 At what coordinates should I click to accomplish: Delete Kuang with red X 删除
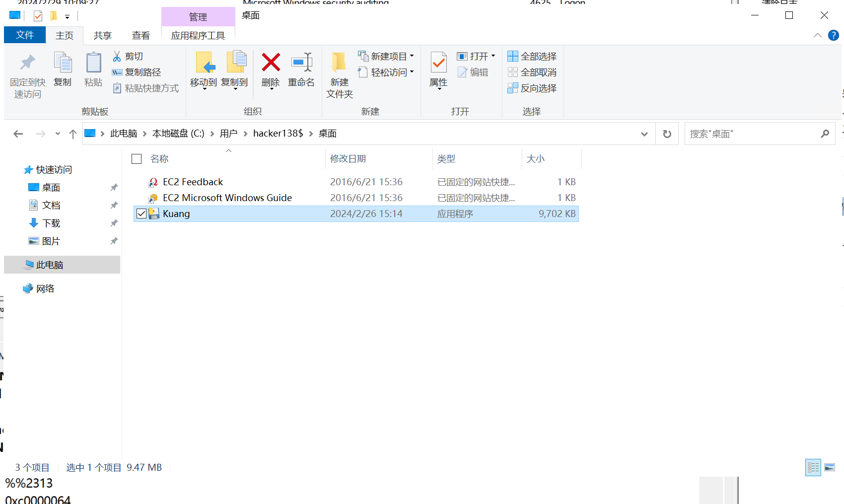(271, 70)
